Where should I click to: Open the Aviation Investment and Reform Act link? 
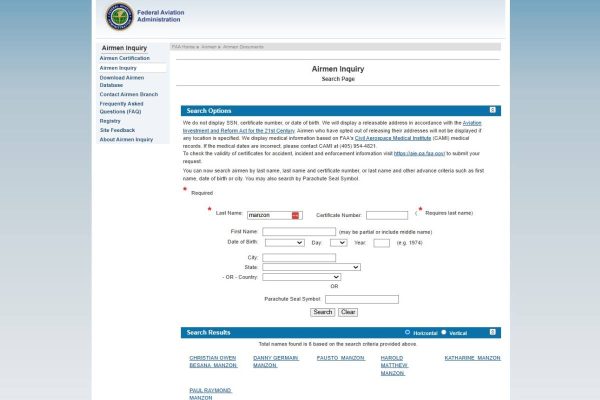point(332,127)
